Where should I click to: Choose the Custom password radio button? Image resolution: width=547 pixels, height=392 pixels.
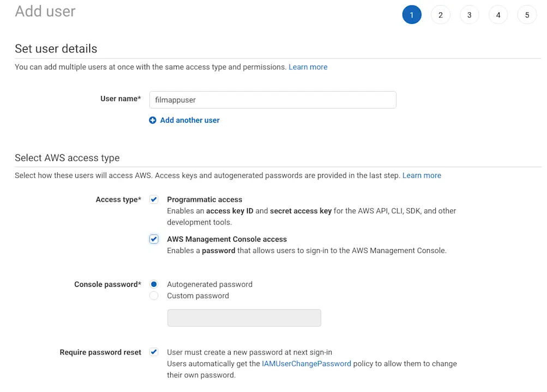[154, 295]
